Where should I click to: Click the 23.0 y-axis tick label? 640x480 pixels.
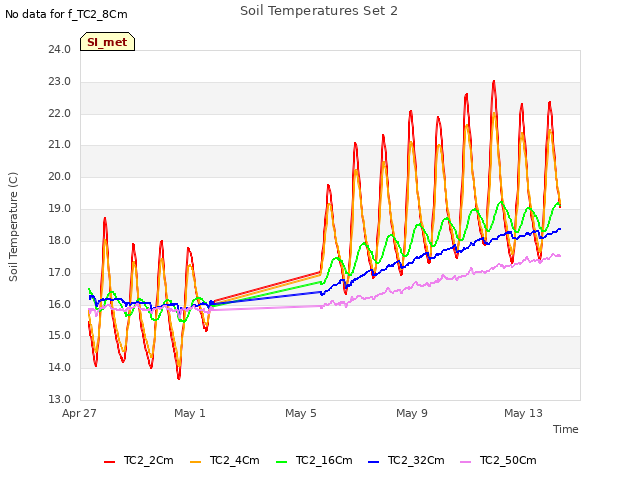[x=60, y=81]
